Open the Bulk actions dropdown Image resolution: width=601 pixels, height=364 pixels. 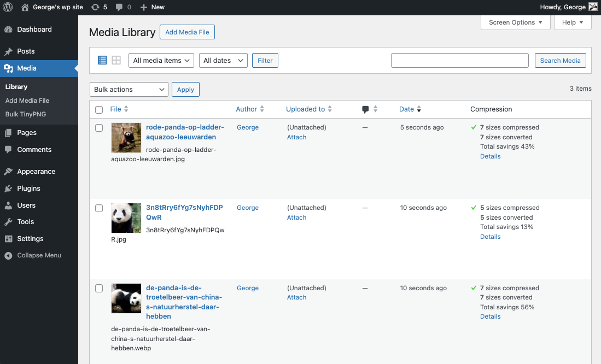(x=129, y=89)
